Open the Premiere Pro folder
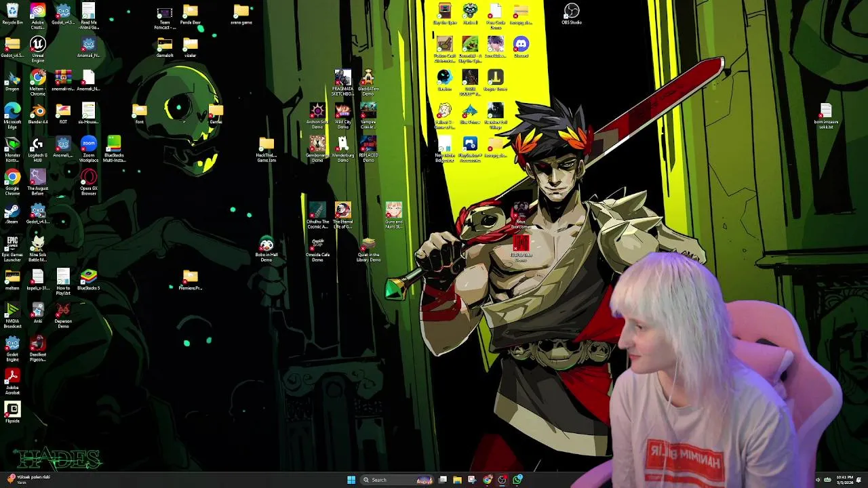Viewport: 868px width, 488px height. [191, 280]
